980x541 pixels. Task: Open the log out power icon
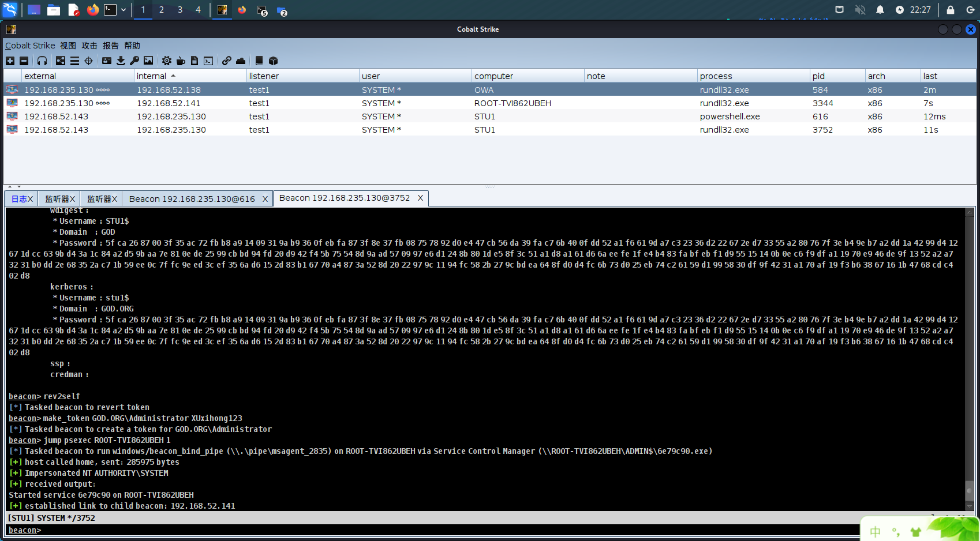click(970, 10)
